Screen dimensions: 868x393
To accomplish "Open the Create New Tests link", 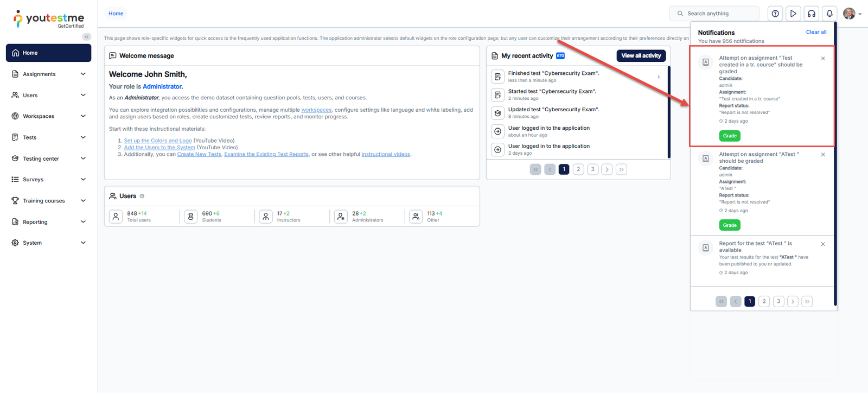I will coord(199,154).
